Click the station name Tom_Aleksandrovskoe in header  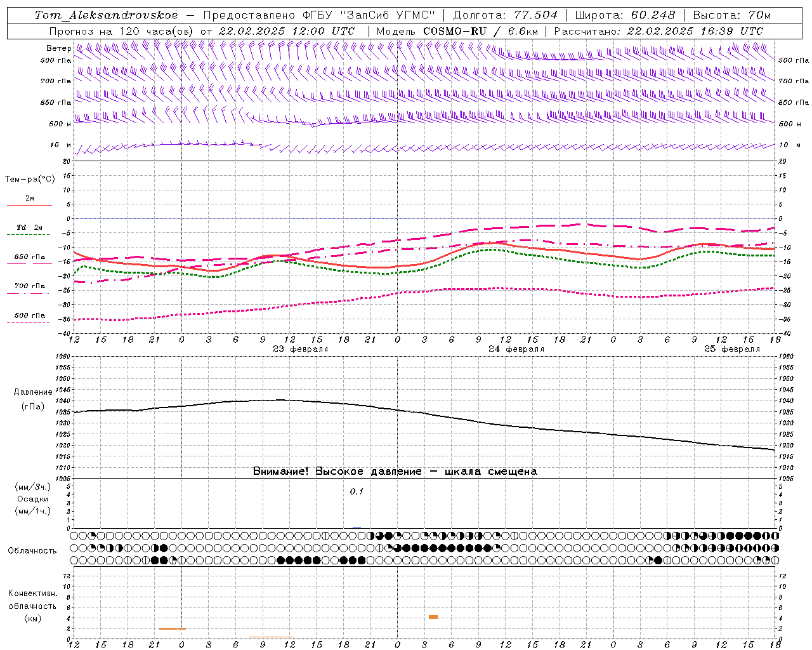click(106, 15)
